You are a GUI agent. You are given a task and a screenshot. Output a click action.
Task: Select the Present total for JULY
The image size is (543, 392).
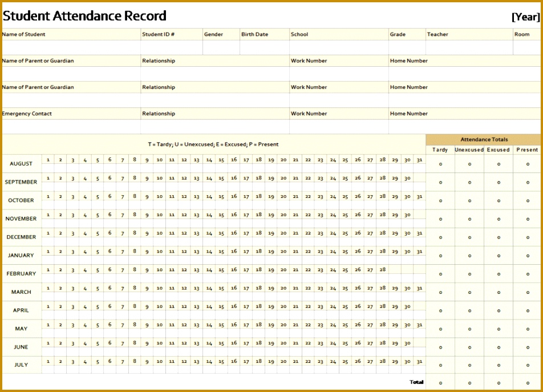point(526,365)
